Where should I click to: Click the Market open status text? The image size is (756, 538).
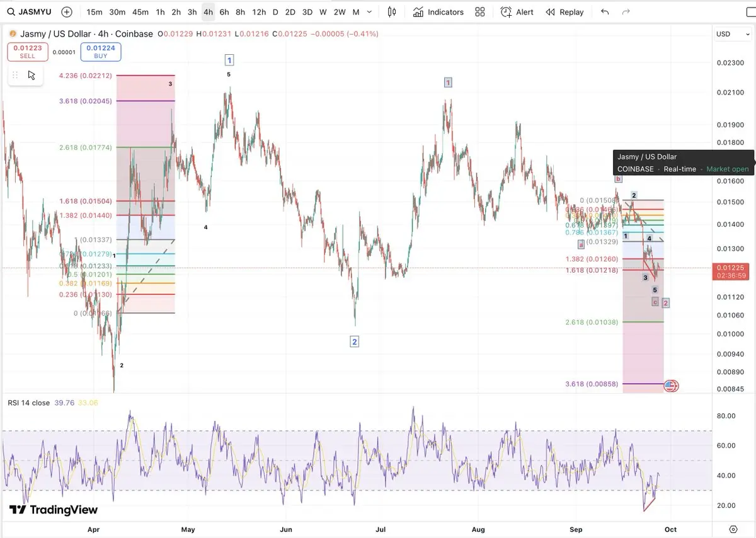coord(728,169)
